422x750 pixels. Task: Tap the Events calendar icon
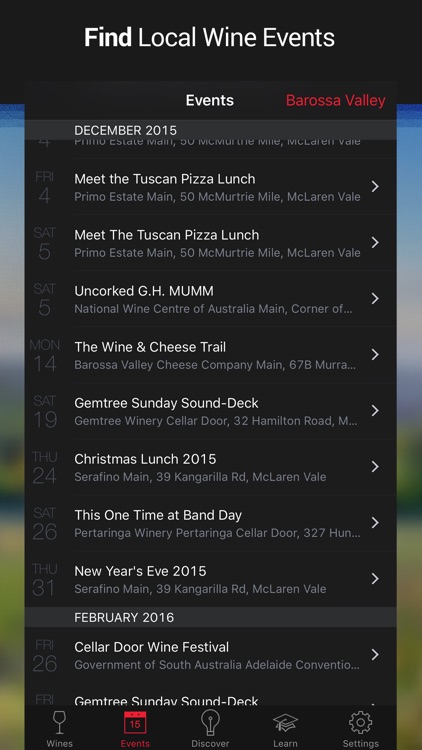[135, 722]
